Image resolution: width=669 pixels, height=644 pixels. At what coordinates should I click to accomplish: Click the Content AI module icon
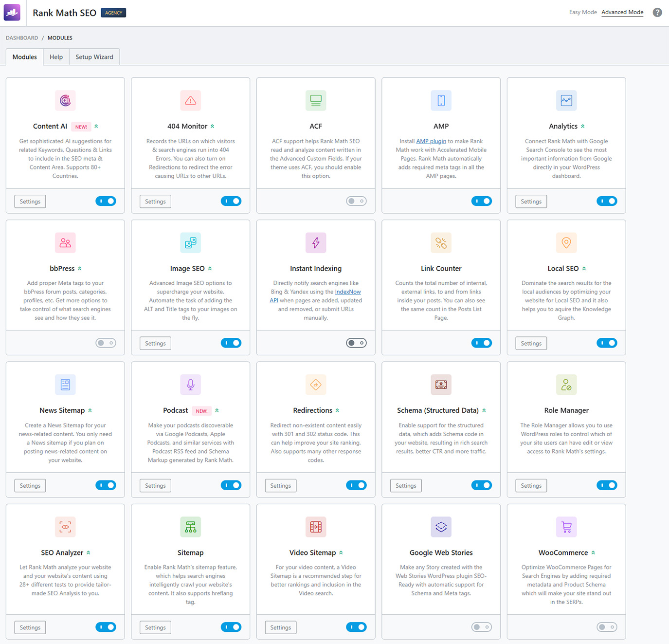click(65, 100)
